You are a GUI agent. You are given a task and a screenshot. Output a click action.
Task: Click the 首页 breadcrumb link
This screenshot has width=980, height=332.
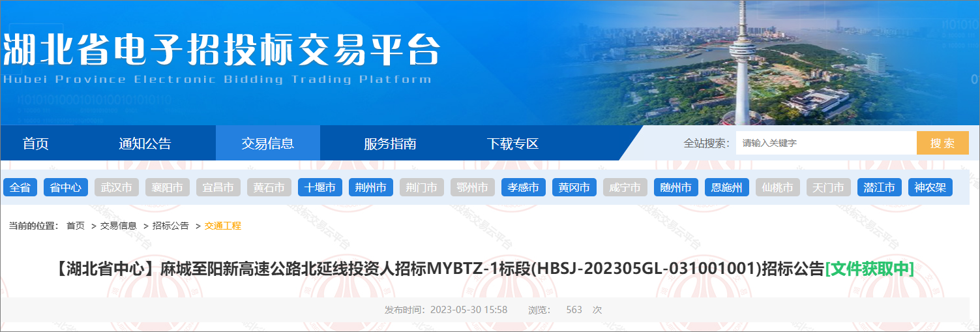76,226
